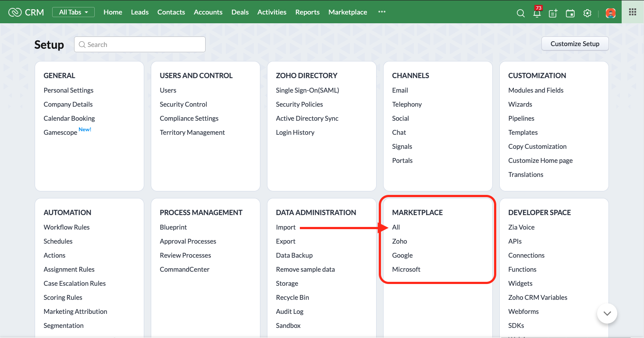644x338 pixels.
Task: Expand the more tabs ellipsis menu
Action: tap(382, 12)
